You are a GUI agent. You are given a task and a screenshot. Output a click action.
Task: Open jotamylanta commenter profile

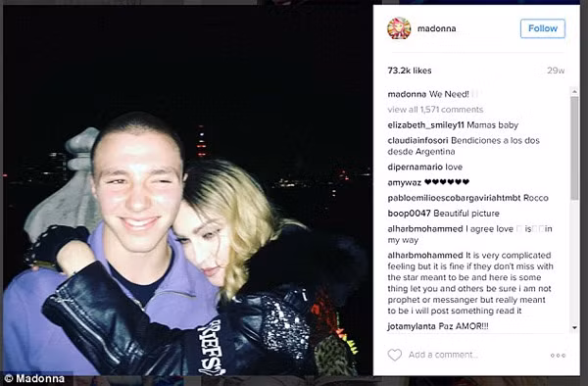tap(412, 326)
